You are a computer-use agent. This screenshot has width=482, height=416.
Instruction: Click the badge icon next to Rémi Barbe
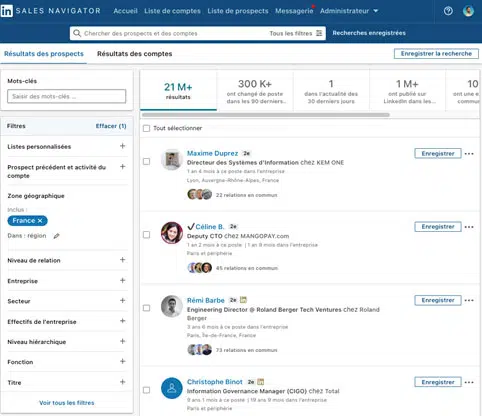pyautogui.click(x=243, y=300)
